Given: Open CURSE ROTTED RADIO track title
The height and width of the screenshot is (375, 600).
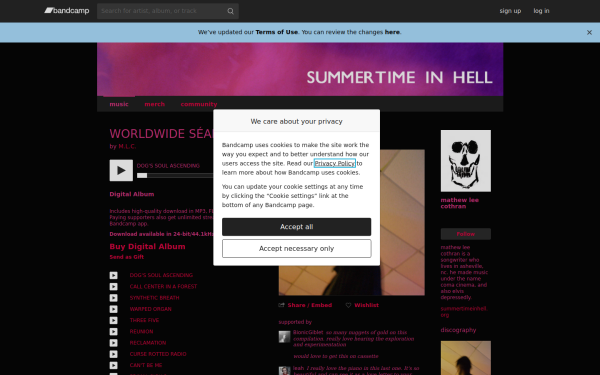Looking at the screenshot, I should tap(158, 354).
